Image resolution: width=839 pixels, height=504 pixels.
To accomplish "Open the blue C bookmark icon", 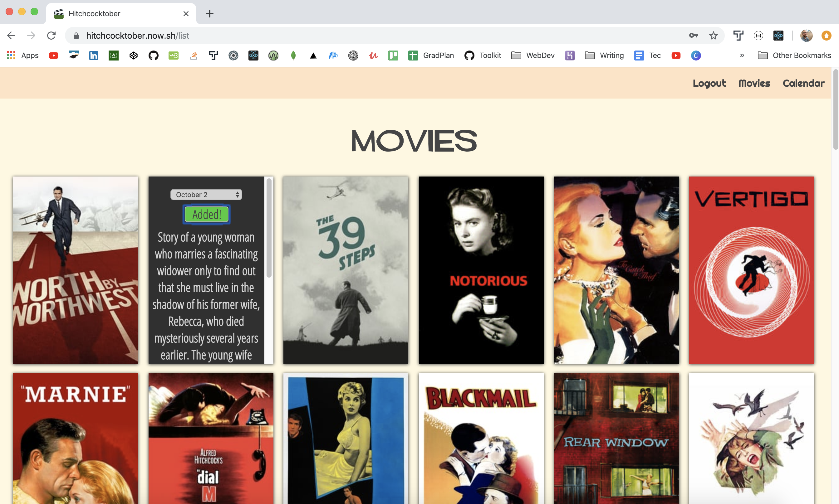I will [x=696, y=55].
